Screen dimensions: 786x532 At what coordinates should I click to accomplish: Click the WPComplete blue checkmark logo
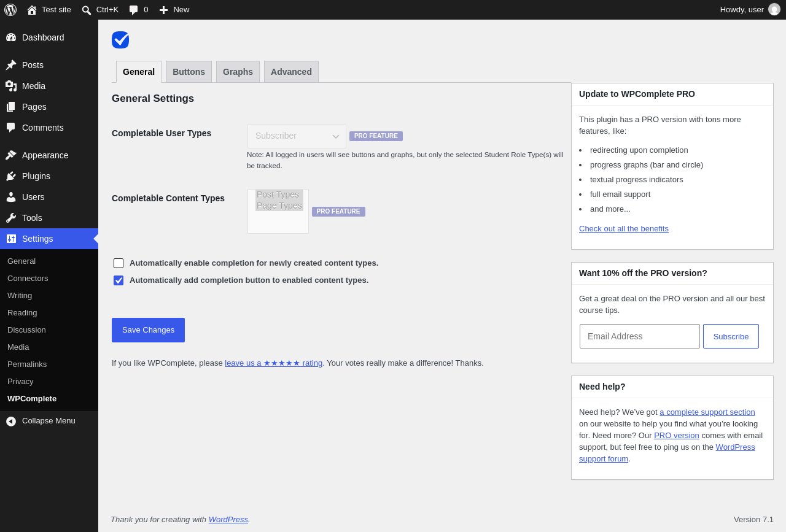[120, 40]
